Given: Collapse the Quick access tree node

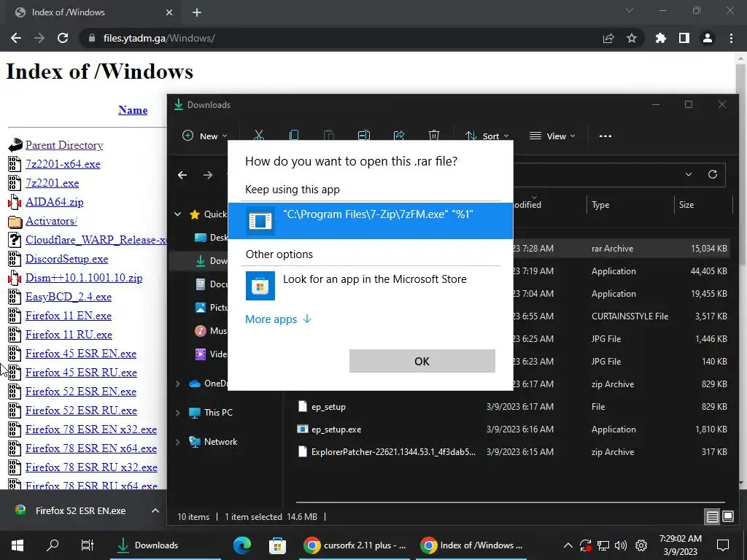Looking at the screenshot, I should 178,214.
